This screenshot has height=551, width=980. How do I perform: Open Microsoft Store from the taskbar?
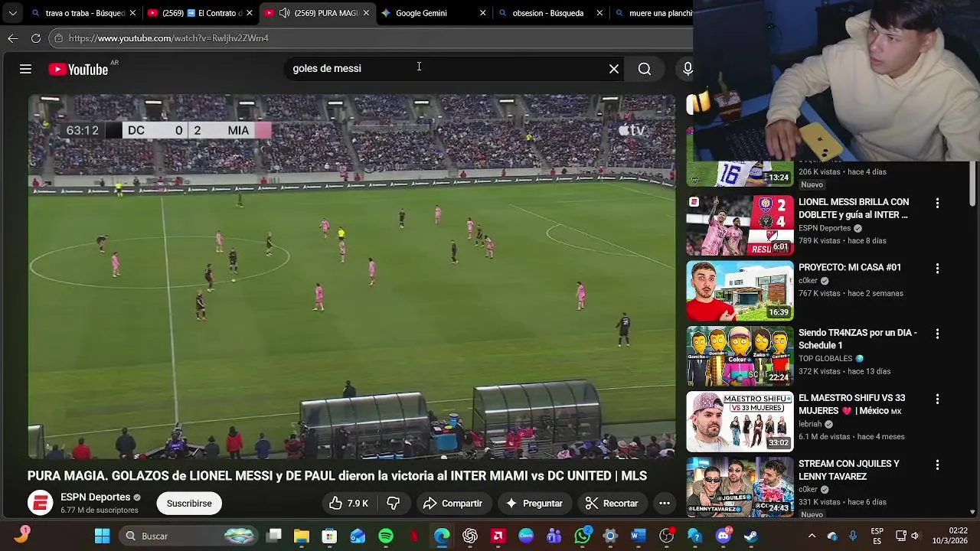click(x=329, y=536)
